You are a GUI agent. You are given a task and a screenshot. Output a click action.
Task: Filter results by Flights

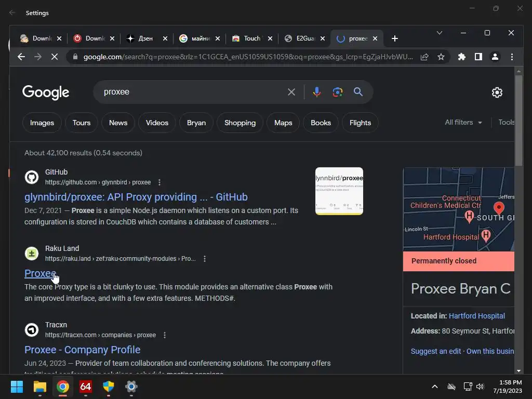click(361, 123)
